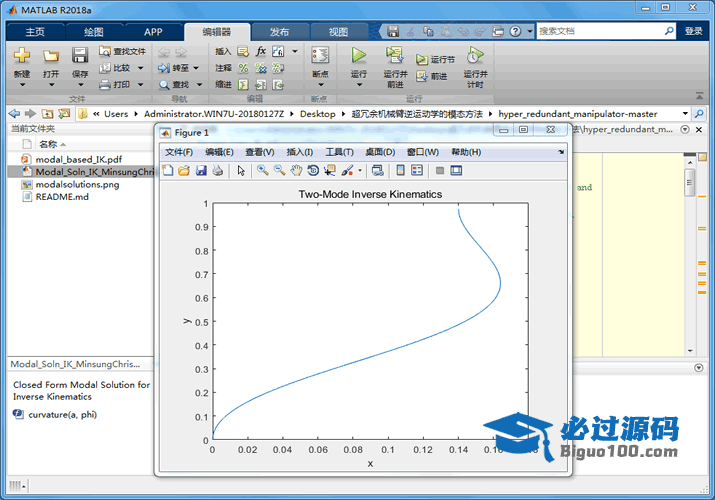Click hide plot tools icon
The height and width of the screenshot is (500, 715).
[x=440, y=170]
